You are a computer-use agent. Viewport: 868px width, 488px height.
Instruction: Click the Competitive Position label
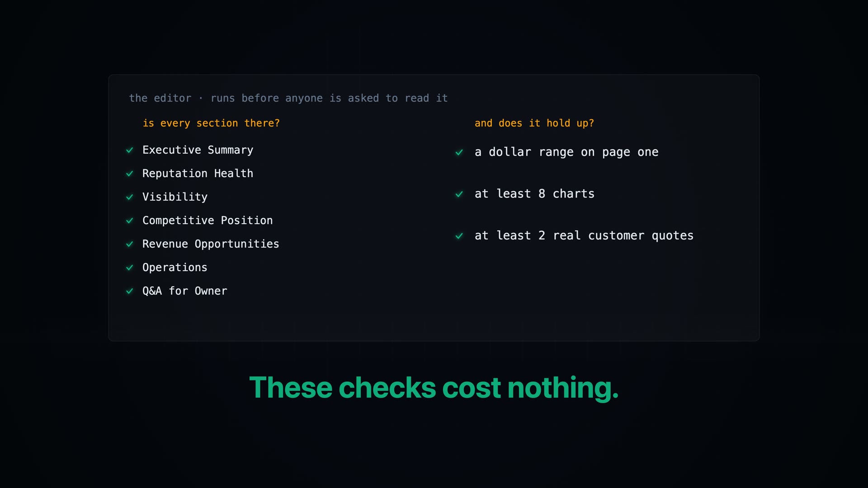[208, 221]
